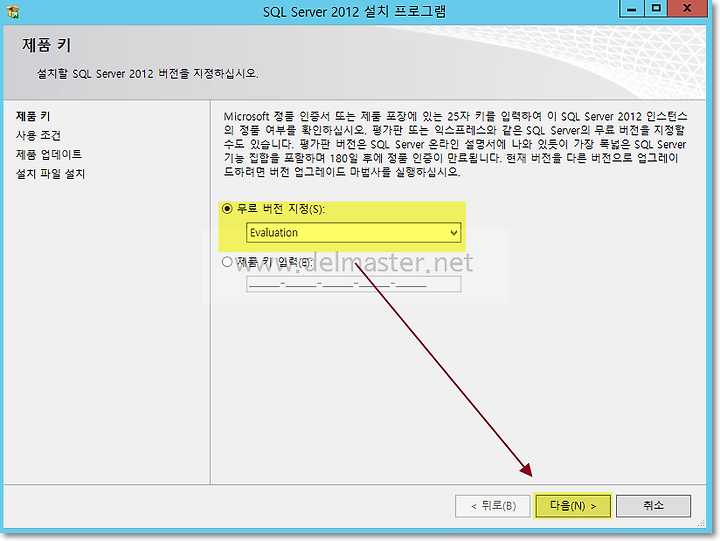Select the '무료 버전 지정' radio button

[x=227, y=209]
